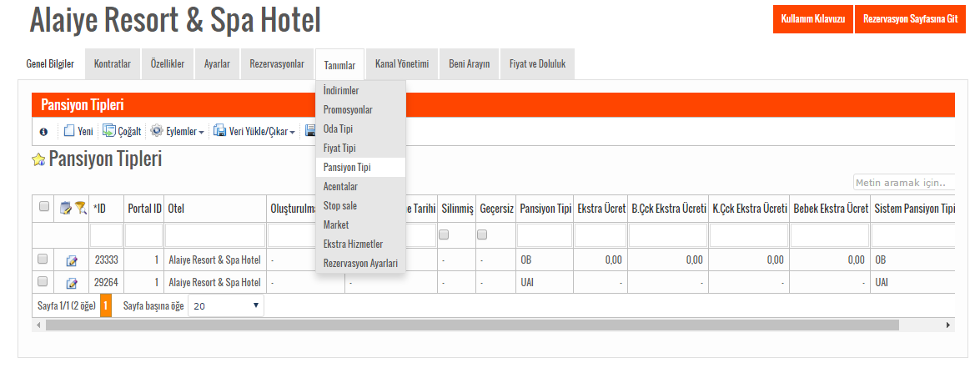Switch to the Genel Bilgiler tab
Screen dimensions: 980x368
pos(50,63)
